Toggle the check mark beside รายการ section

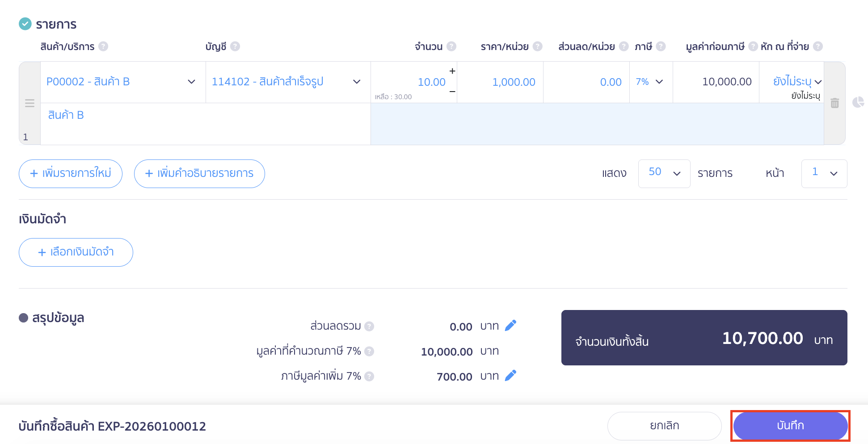(25, 24)
